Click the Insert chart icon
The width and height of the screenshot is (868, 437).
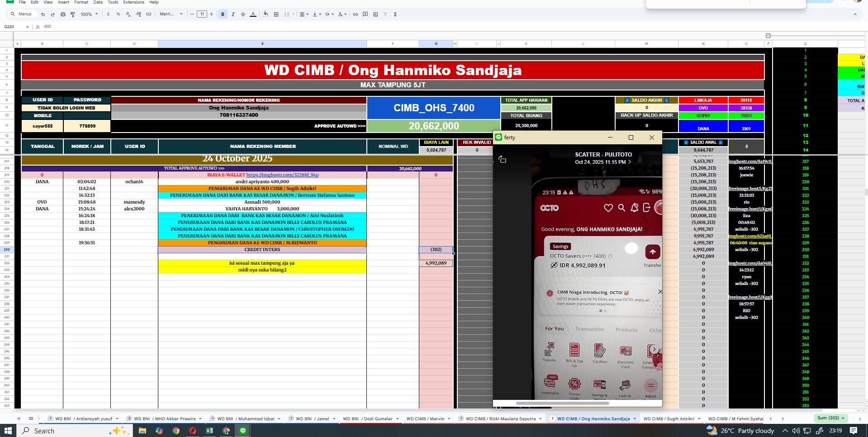pos(375,14)
